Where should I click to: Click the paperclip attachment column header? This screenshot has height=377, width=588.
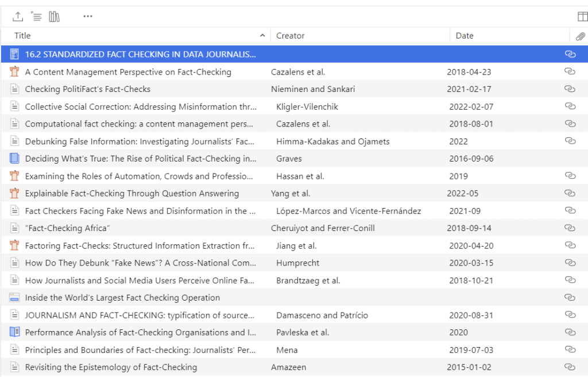(580, 36)
